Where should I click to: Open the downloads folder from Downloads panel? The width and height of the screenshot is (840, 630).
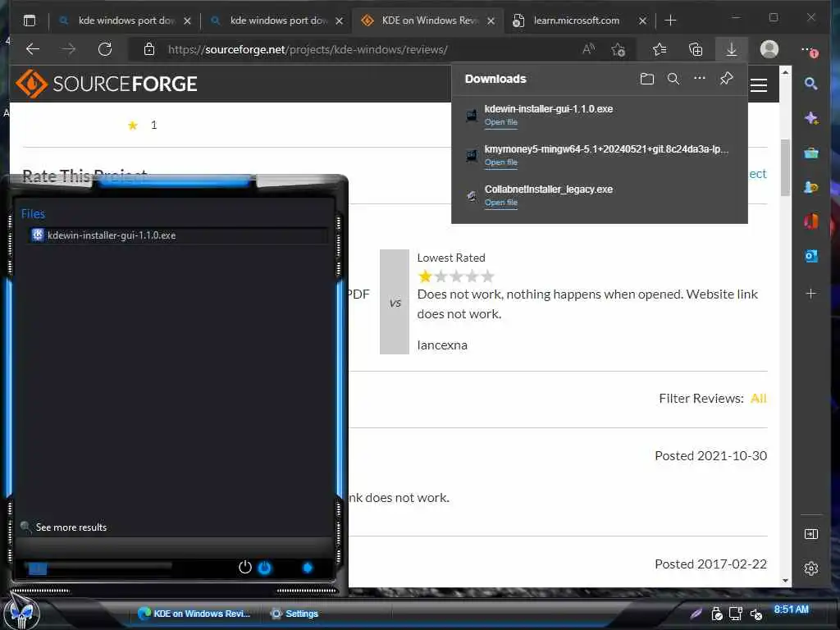click(646, 79)
